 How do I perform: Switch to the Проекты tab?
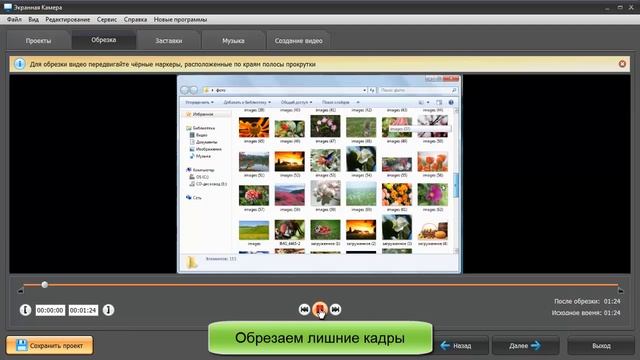tap(38, 41)
